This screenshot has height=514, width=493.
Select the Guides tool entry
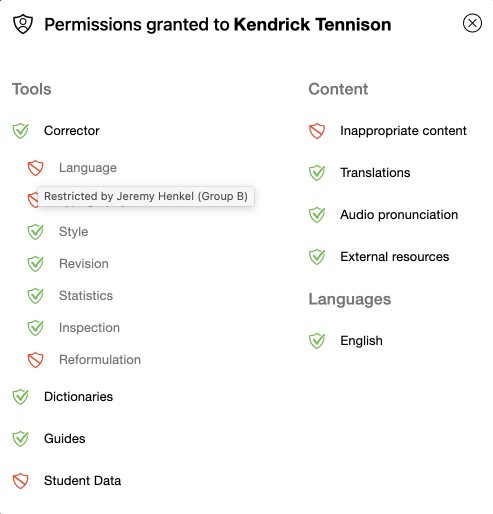[65, 439]
